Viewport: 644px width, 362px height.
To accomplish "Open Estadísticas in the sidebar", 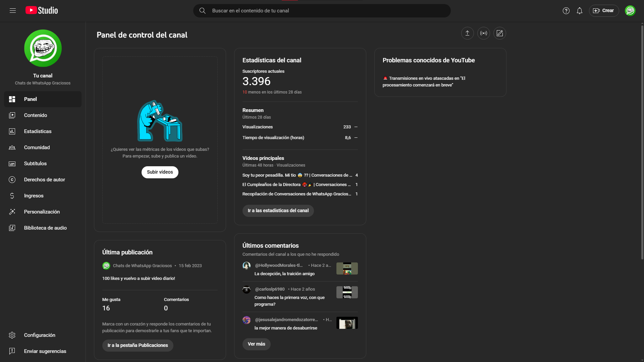I will pos(43,131).
